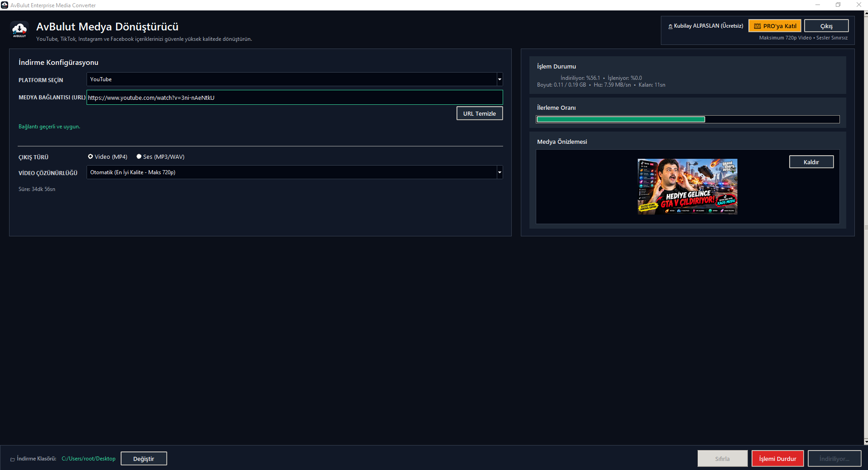The height and width of the screenshot is (470, 868).
Task: Click the Medya Bağlantısı URL input field
Action: [295, 98]
